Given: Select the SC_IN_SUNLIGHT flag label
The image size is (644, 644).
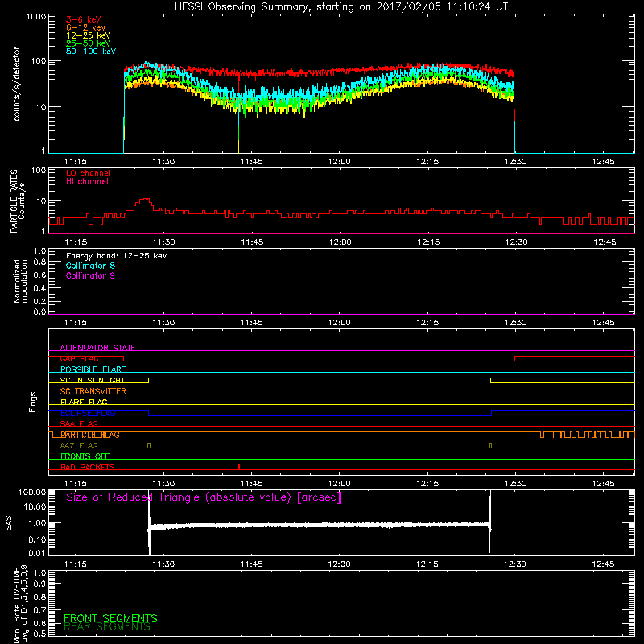Looking at the screenshot, I should [93, 380].
